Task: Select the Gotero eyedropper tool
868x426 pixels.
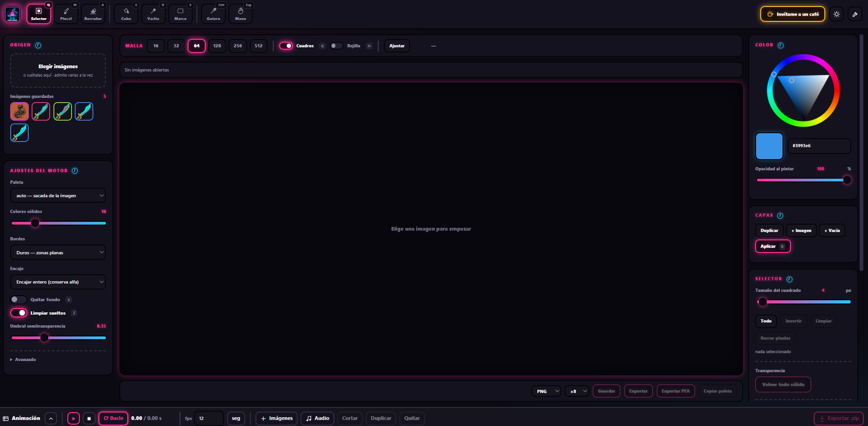Action: [213, 14]
